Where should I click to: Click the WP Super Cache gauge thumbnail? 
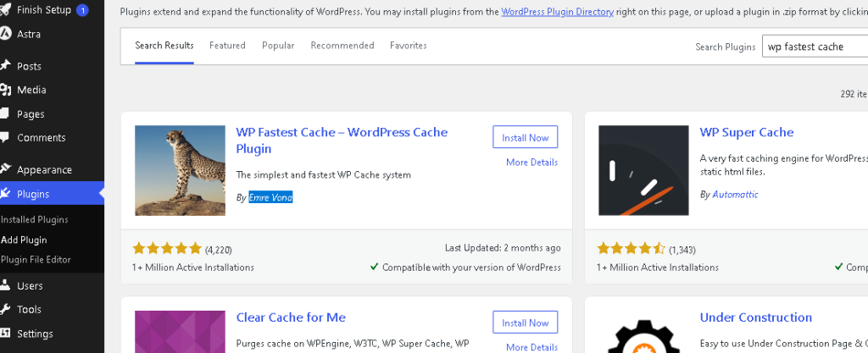(x=643, y=170)
